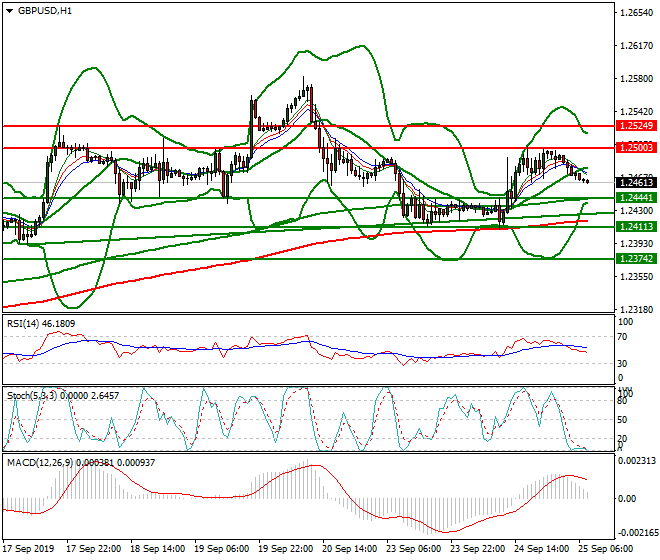Click the 1.24300 price axis value
This screenshot has height=560, width=660.
[x=637, y=210]
